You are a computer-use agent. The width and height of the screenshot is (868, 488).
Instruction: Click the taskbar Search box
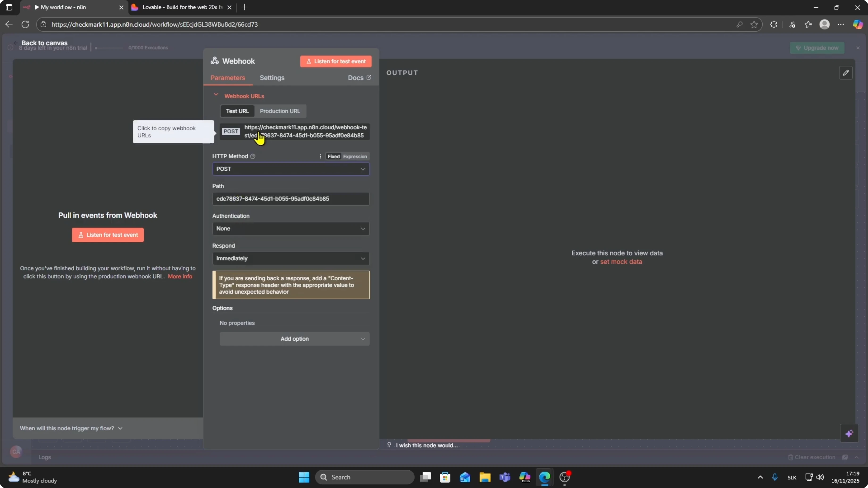pyautogui.click(x=365, y=477)
